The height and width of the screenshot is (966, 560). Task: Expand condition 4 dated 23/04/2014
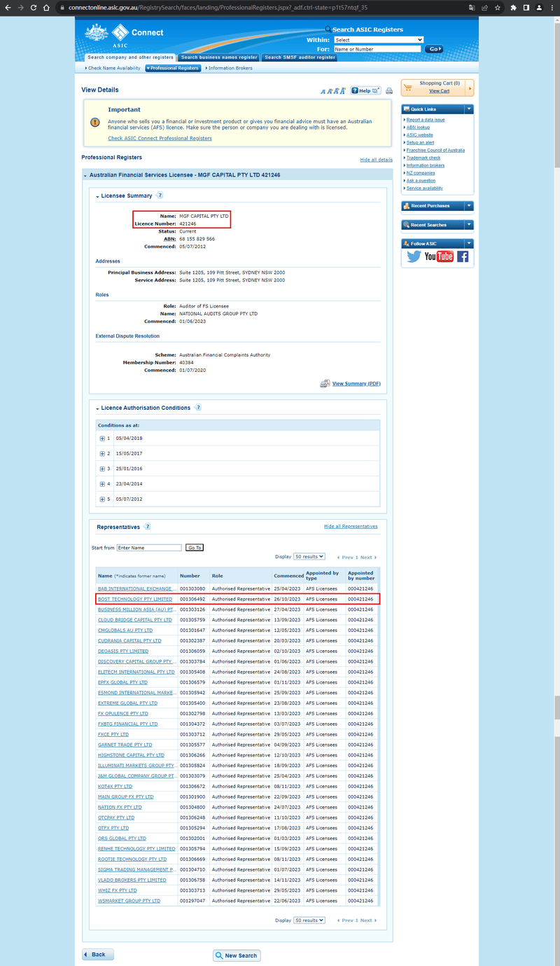(x=102, y=484)
